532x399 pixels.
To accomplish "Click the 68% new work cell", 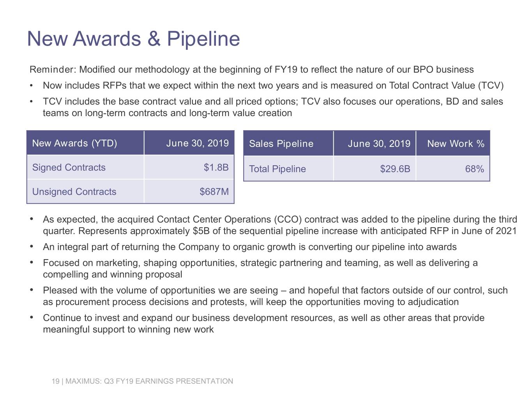I will tap(474, 169).
